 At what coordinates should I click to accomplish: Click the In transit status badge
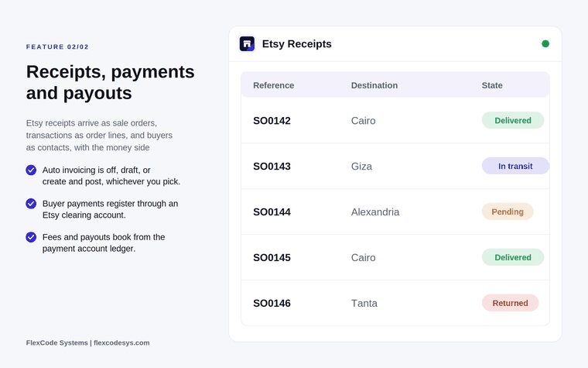pos(515,166)
